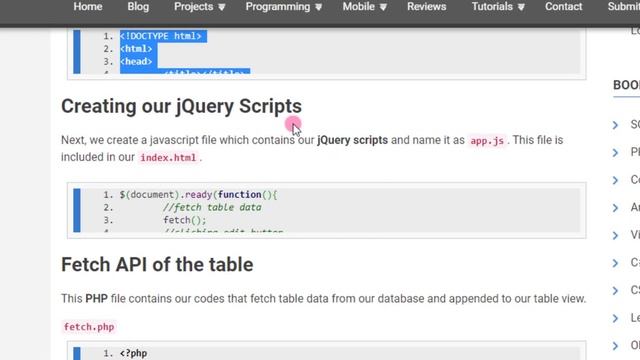The height and width of the screenshot is (360, 640).
Task: Click the $(document).ready code line
Action: [x=198, y=195]
